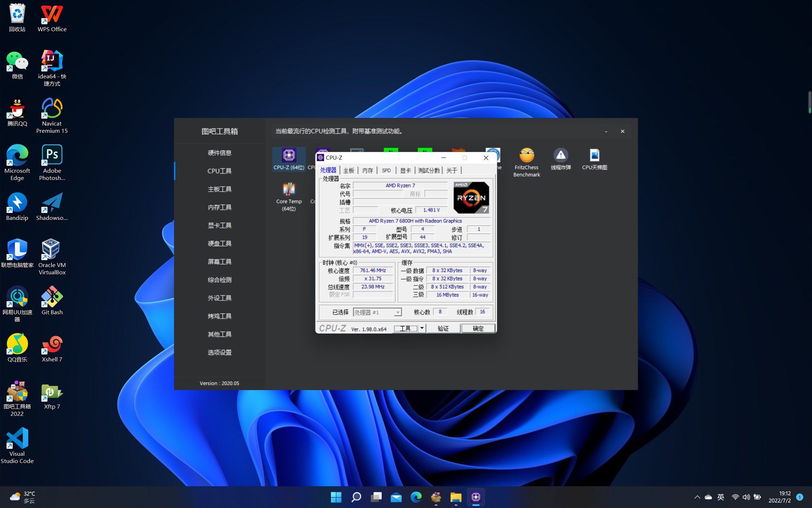Click the 验证 button in CPU-Z
The width and height of the screenshot is (812, 508).
pos(443,328)
